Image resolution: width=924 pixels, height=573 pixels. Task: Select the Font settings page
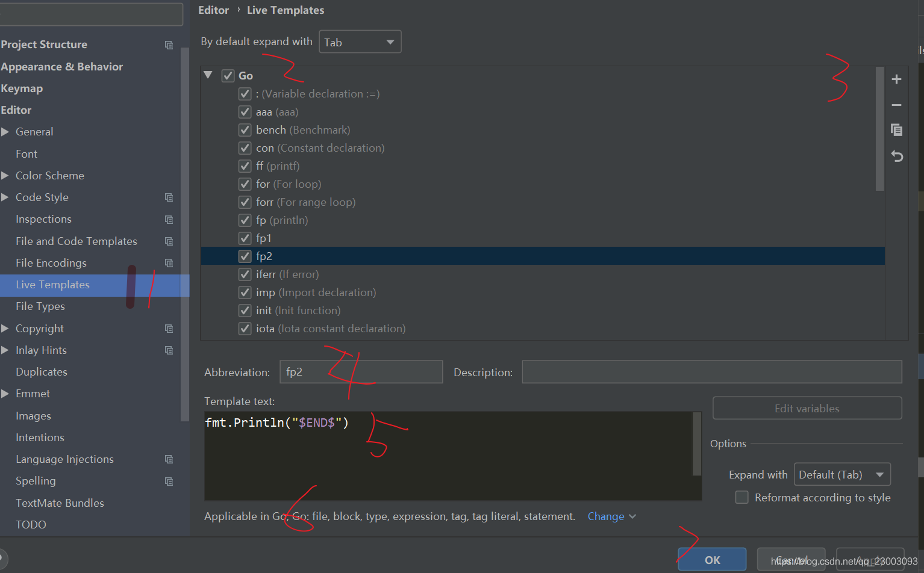27,154
